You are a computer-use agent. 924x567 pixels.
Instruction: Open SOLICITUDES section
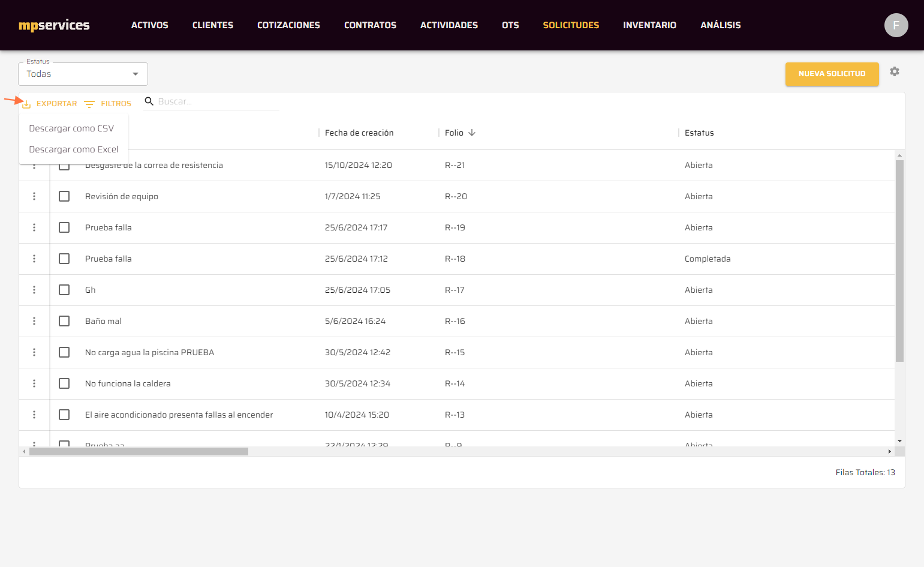(571, 25)
